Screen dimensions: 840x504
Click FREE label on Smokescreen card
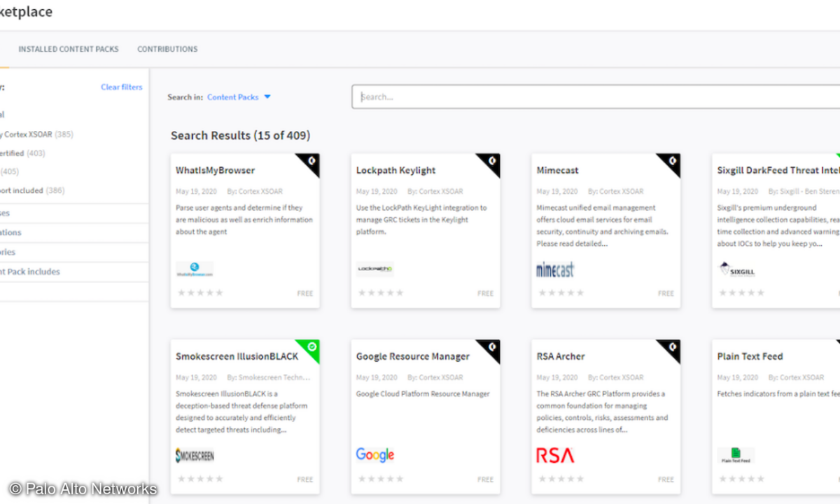pyautogui.click(x=305, y=479)
